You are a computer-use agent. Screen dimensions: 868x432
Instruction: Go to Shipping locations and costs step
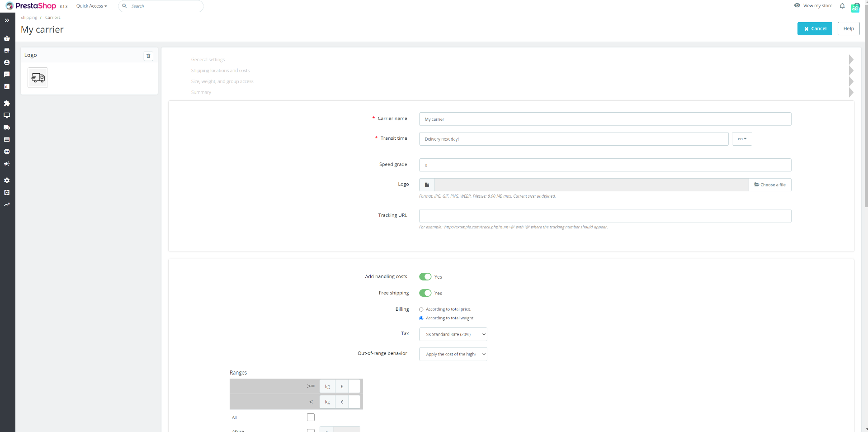[220, 71]
